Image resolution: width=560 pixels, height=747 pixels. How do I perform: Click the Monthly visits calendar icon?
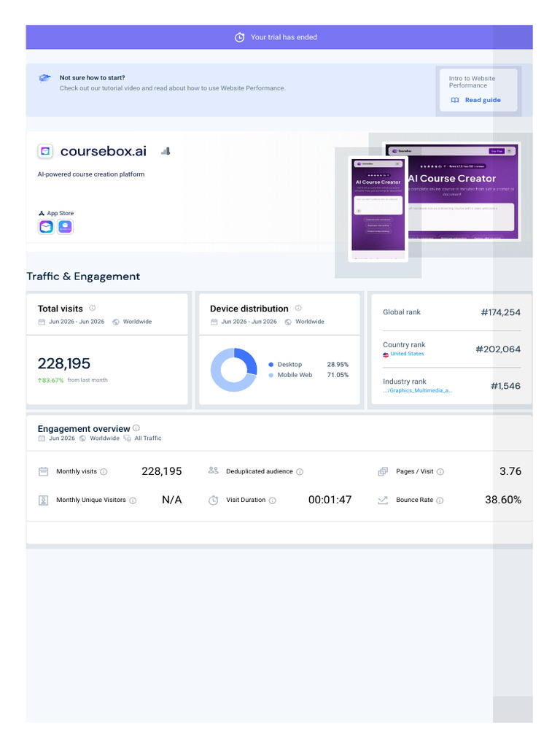pyautogui.click(x=43, y=472)
